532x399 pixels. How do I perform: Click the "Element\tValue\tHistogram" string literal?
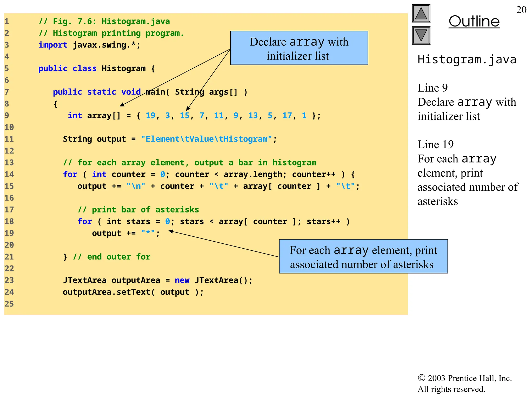(206, 139)
